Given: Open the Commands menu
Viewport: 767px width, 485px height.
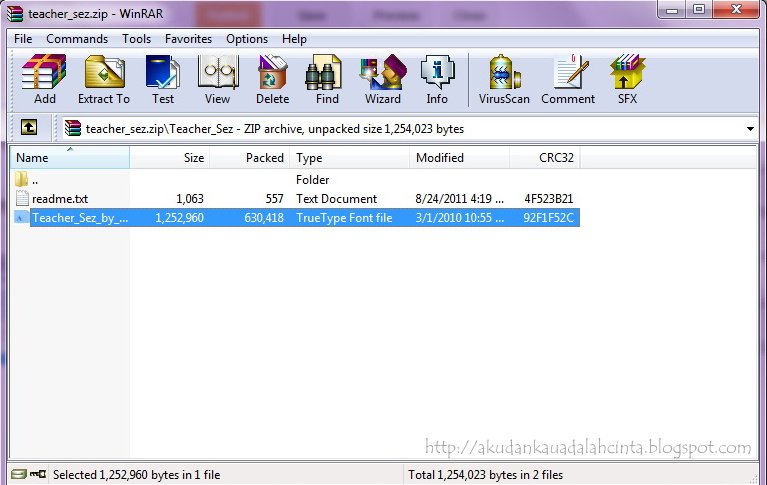Looking at the screenshot, I should pyautogui.click(x=77, y=39).
